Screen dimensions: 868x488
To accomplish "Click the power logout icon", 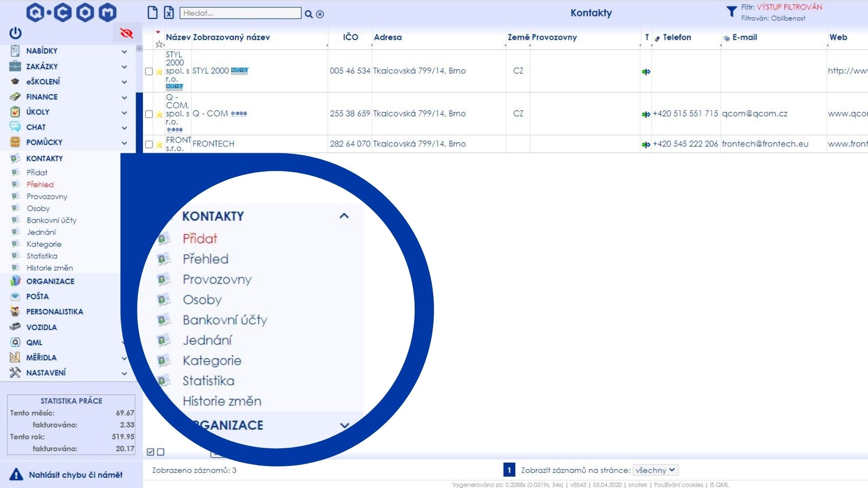I will click(15, 33).
